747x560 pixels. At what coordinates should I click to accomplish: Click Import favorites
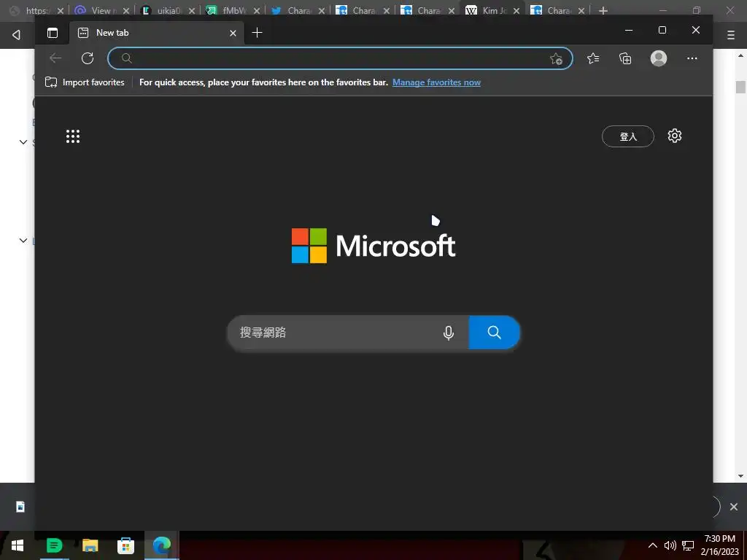pyautogui.click(x=85, y=82)
